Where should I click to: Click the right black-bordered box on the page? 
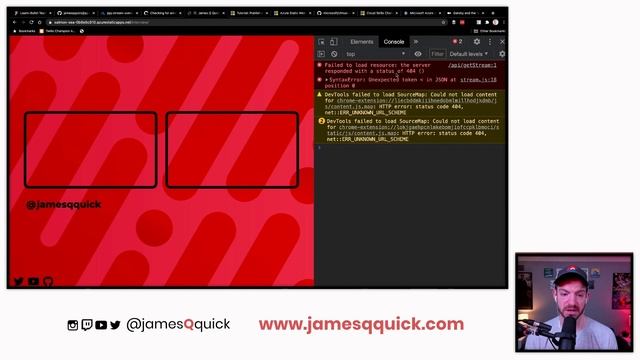pos(232,150)
